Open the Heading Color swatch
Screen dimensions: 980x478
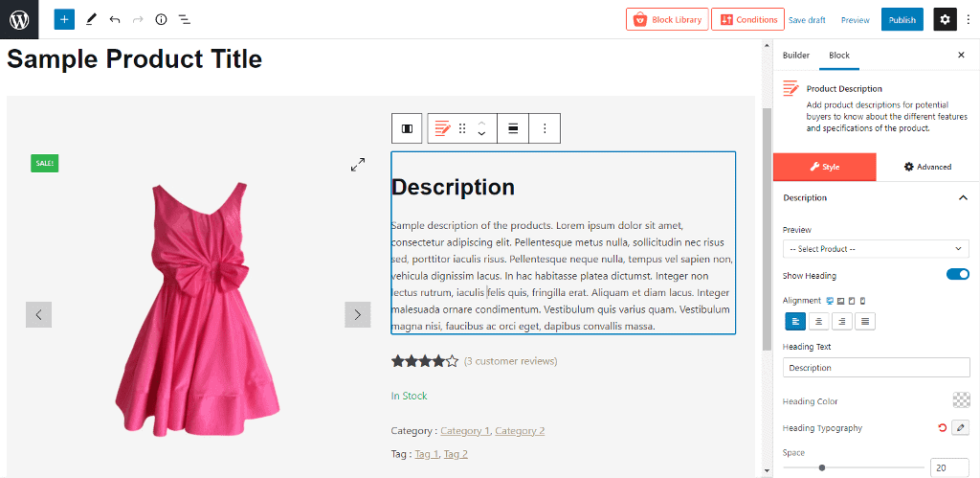tap(961, 401)
